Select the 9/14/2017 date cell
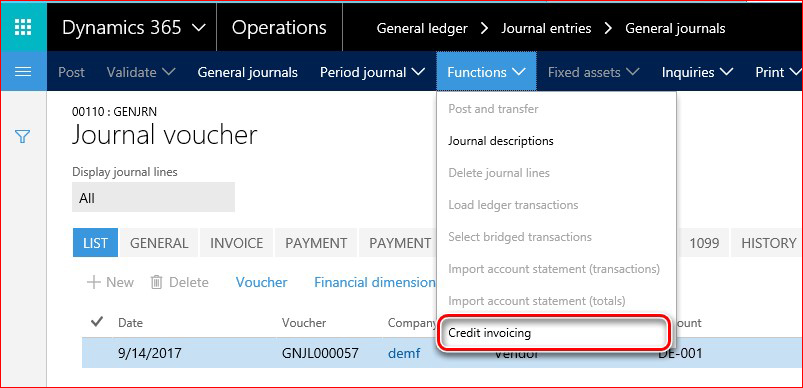 click(x=150, y=353)
